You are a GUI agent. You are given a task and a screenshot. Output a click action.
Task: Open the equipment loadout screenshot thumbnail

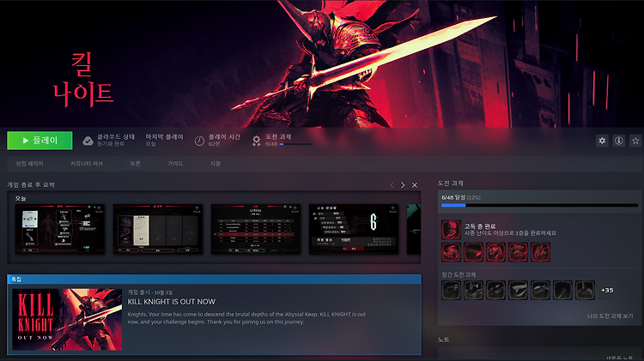[x=59, y=229]
